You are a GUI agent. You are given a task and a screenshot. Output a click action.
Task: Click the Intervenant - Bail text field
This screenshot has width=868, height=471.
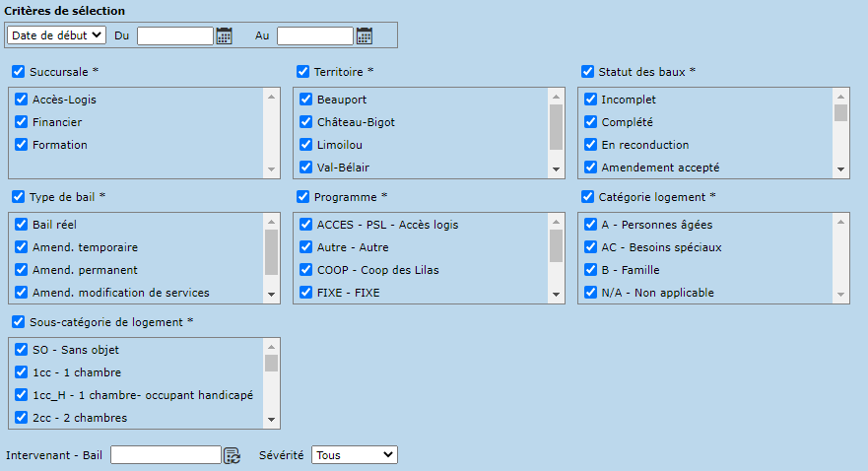[x=166, y=455]
